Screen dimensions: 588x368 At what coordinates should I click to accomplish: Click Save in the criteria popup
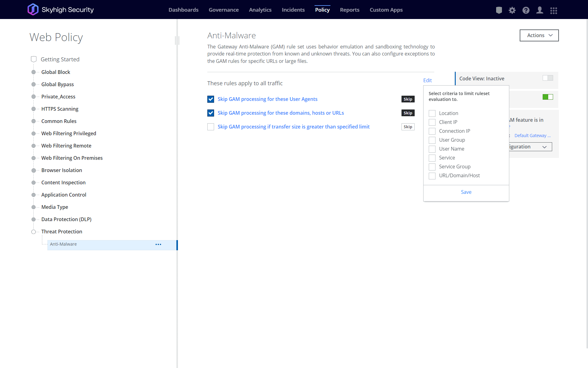(466, 192)
